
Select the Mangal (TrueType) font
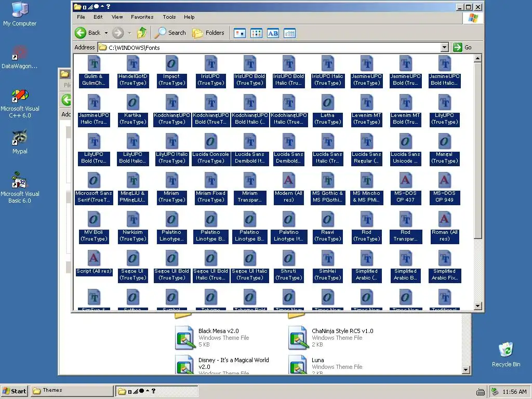(444, 150)
